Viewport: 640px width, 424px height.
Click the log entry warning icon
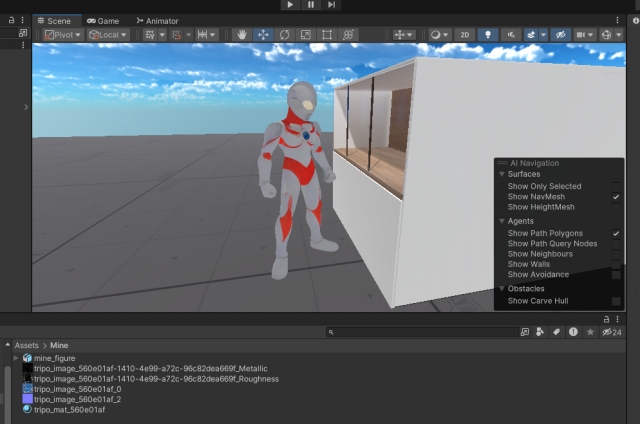[573, 332]
